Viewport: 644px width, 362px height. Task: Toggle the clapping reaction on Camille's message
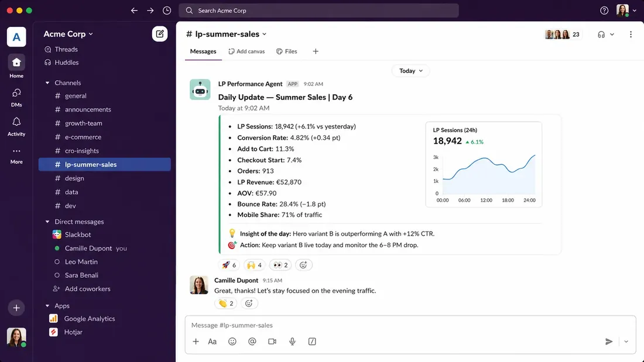click(226, 304)
